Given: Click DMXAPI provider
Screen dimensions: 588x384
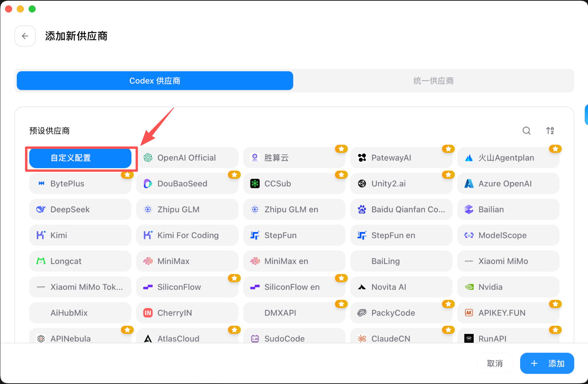Looking at the screenshot, I should [x=294, y=313].
